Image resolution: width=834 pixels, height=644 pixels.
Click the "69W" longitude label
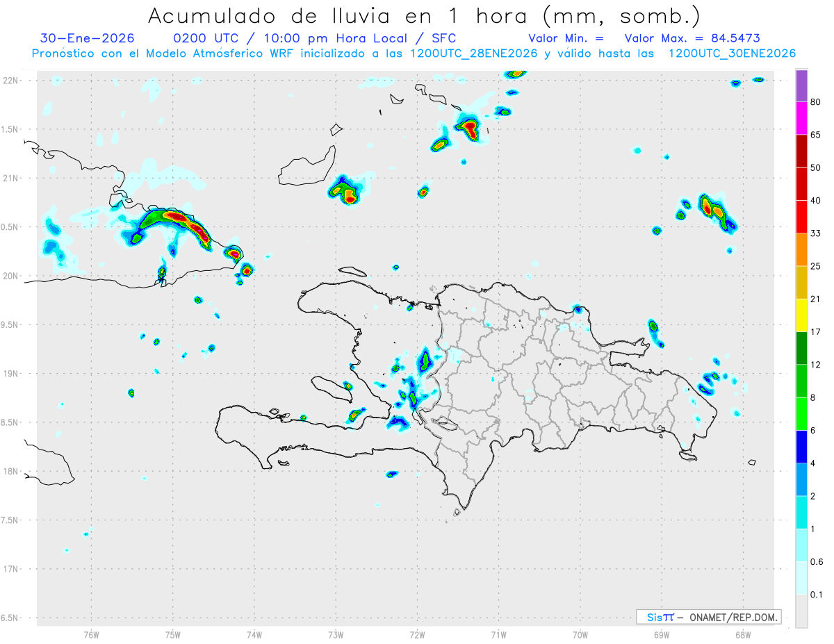coord(661,634)
